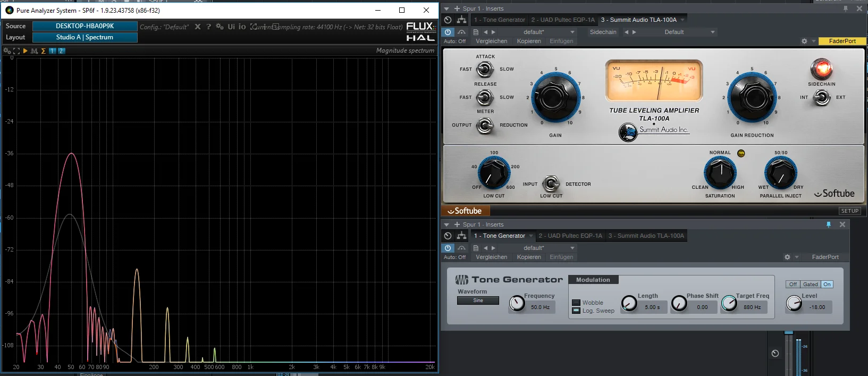This screenshot has width=868, height=376.
Task: Set Tone Generator output to Gated
Action: pos(810,285)
